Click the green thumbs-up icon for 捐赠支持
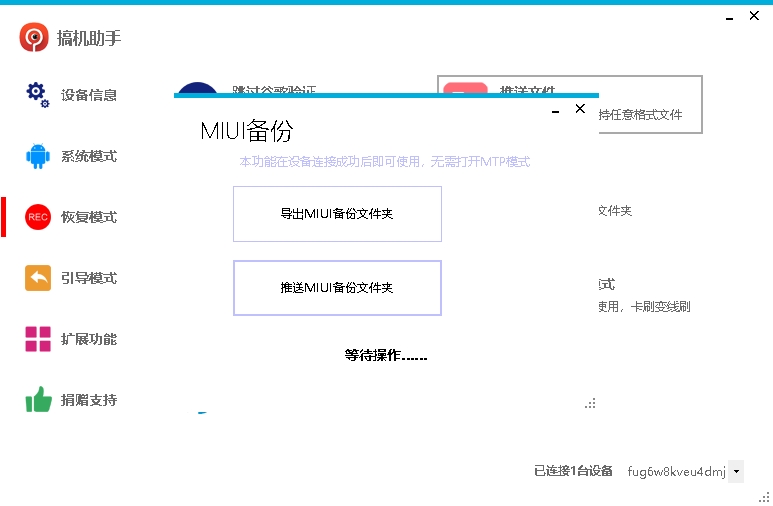773x506 pixels. (x=38, y=399)
